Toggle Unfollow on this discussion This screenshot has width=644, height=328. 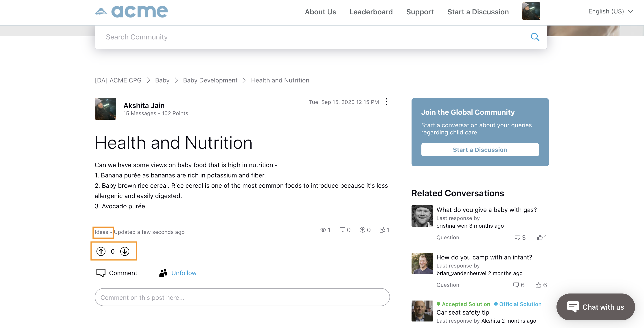(x=184, y=272)
